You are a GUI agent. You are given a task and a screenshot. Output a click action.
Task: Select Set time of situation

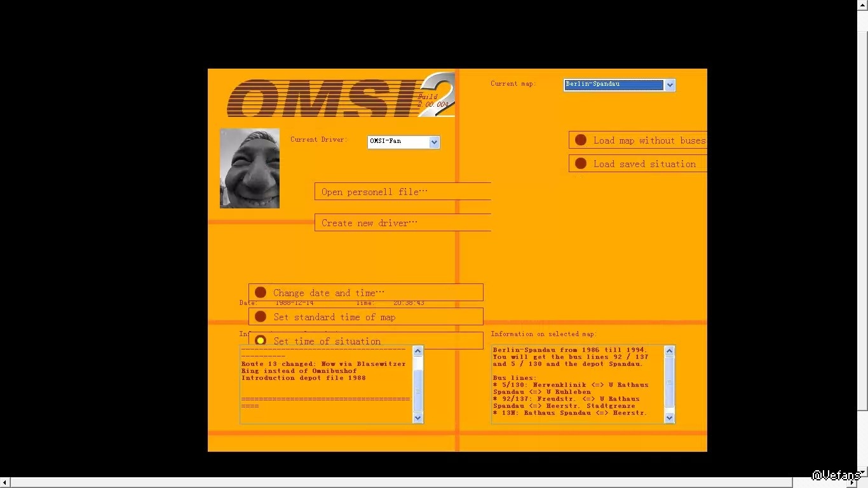(366, 341)
